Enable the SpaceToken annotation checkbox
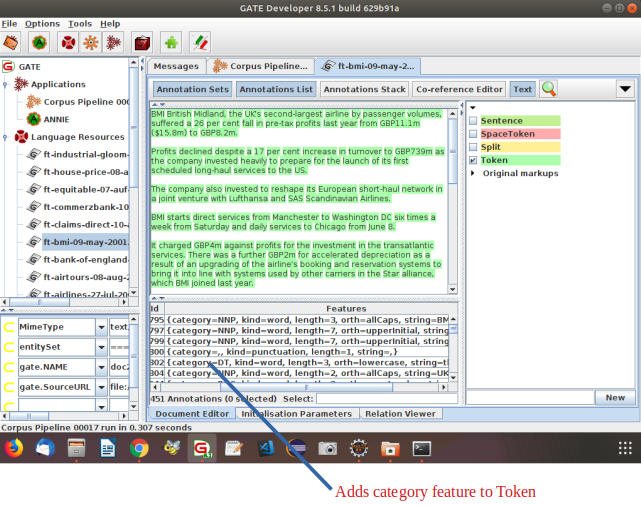This screenshot has width=641, height=505. point(473,134)
